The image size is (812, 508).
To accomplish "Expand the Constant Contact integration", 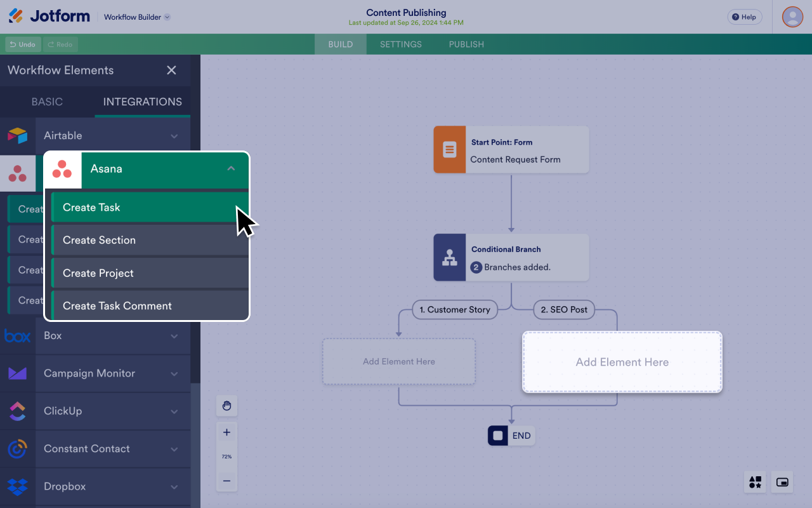I will coord(174,450).
